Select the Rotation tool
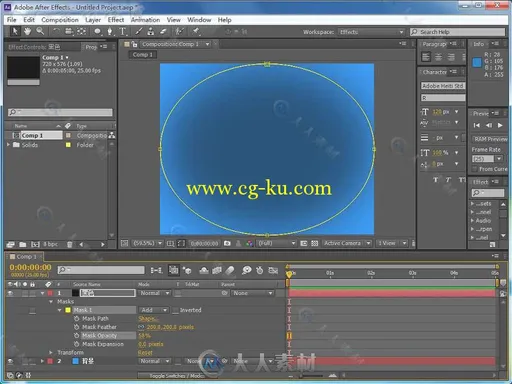 [x=56, y=31]
